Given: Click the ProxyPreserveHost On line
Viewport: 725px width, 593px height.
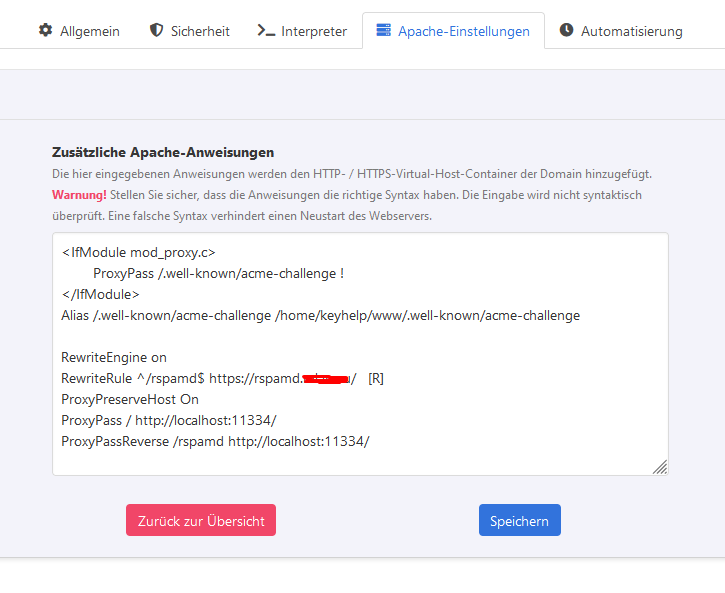Looking at the screenshot, I should click(x=130, y=399).
